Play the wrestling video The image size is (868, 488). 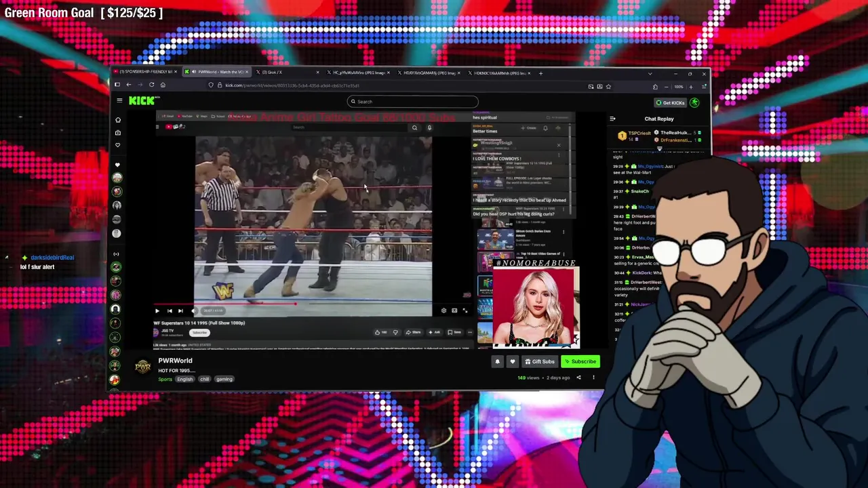157,311
